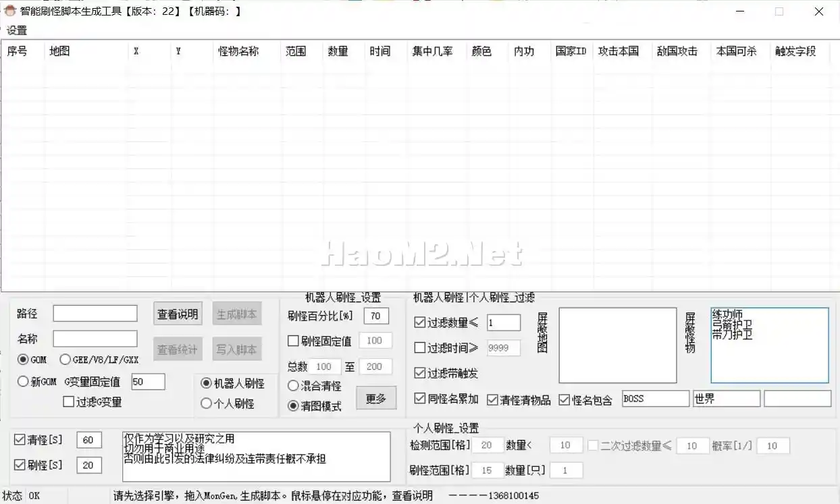Click the 概率[1/] field
Viewport: 840px width, 504px height.
(x=773, y=445)
